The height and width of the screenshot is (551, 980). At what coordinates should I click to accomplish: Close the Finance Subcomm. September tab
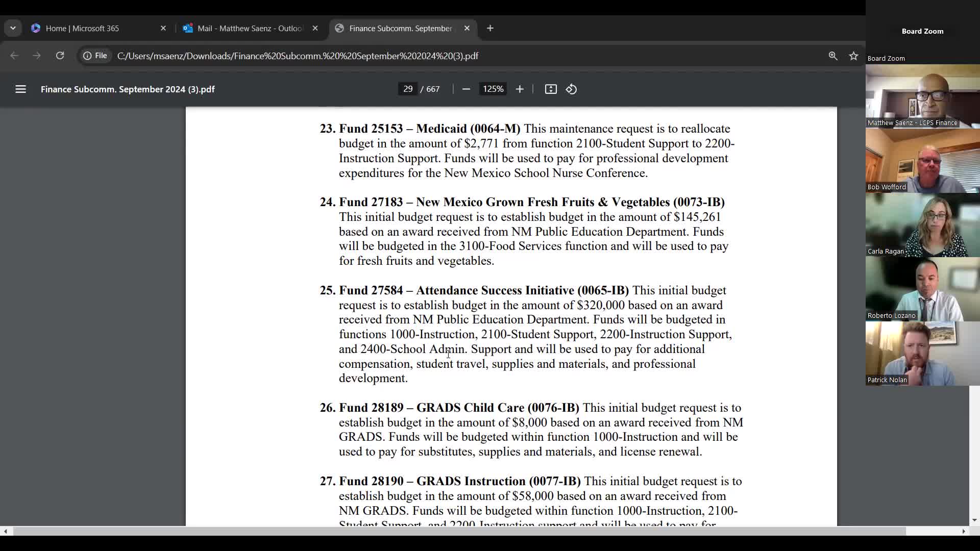467,28
